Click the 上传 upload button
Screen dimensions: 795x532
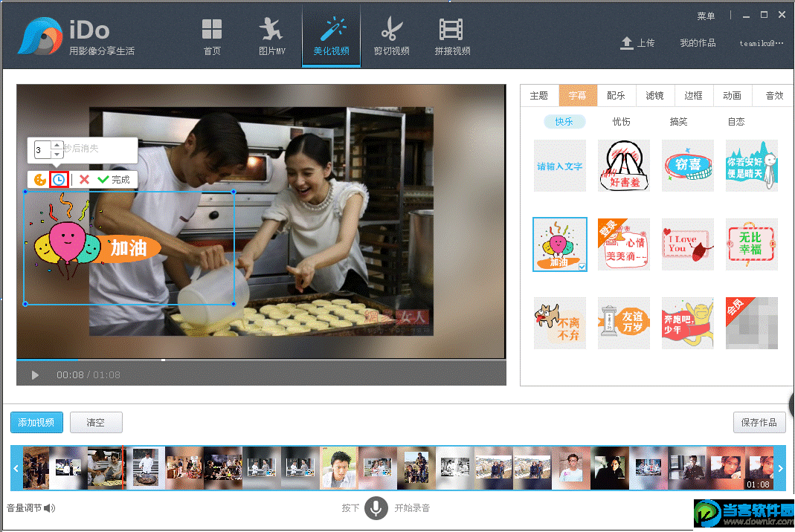coord(637,43)
